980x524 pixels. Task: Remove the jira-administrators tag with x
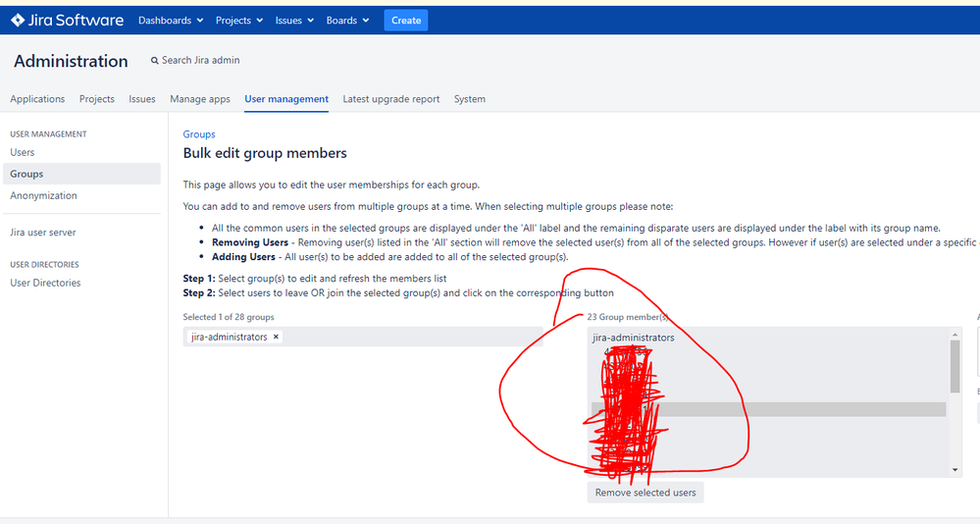pos(276,337)
